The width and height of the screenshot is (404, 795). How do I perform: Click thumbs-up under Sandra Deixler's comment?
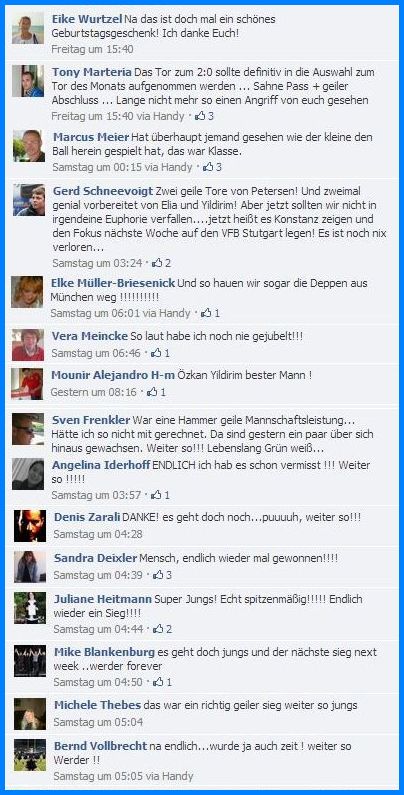pyautogui.click(x=158, y=574)
